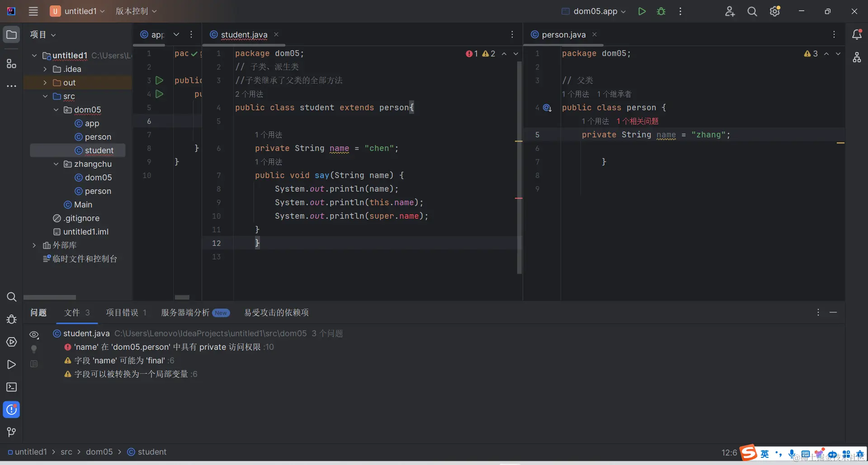Open the Structure tool window icon
The height and width of the screenshot is (465, 868).
(x=11, y=64)
